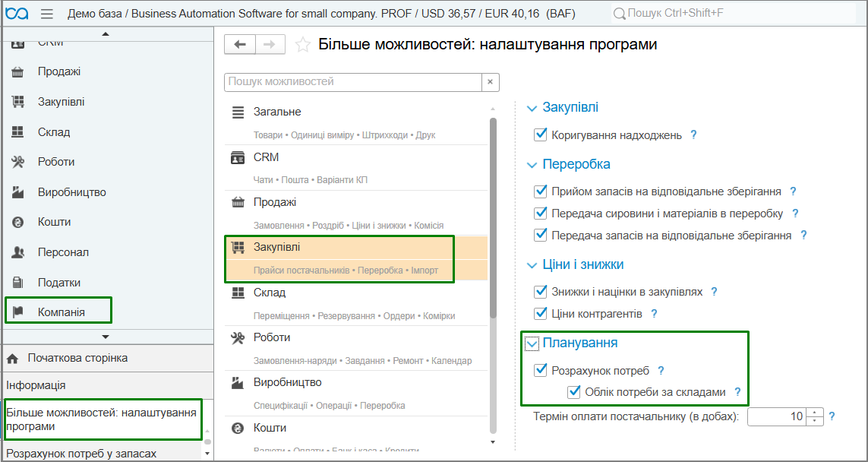This screenshot has width=868, height=462.
Task: Add page to favorites with star icon
Action: pos(302,45)
